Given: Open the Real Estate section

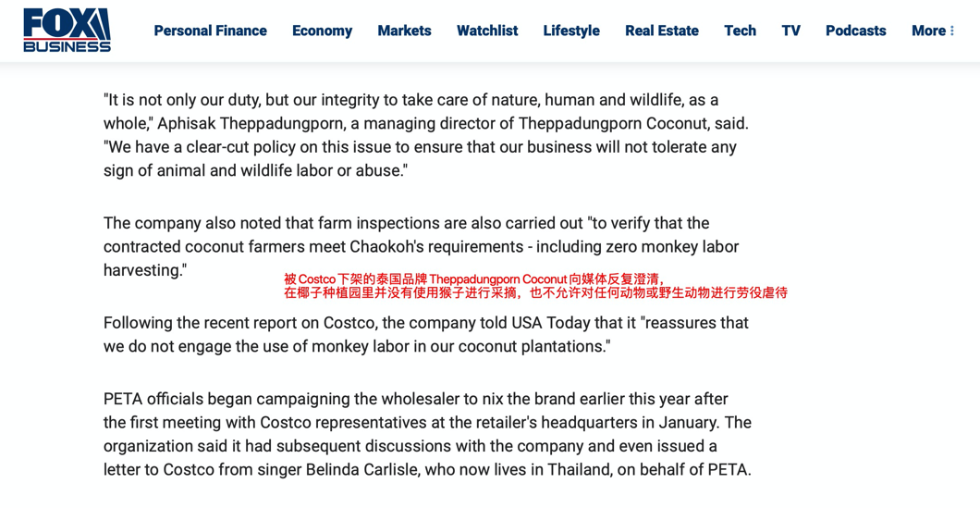Looking at the screenshot, I should (662, 31).
